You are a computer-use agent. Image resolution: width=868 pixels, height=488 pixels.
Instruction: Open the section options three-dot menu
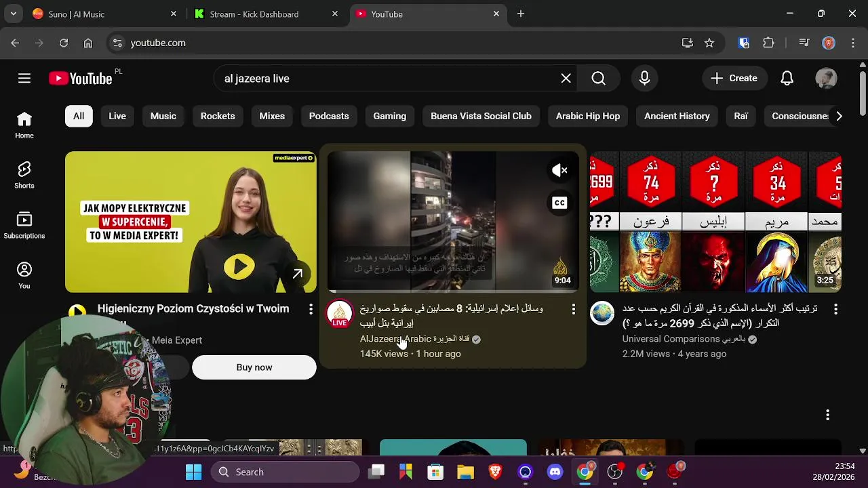pyautogui.click(x=827, y=415)
